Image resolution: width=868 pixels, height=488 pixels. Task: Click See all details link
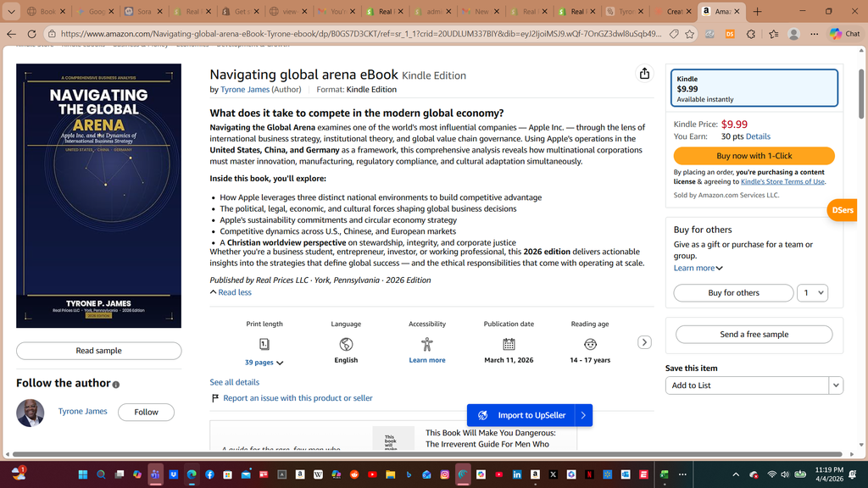(x=234, y=382)
